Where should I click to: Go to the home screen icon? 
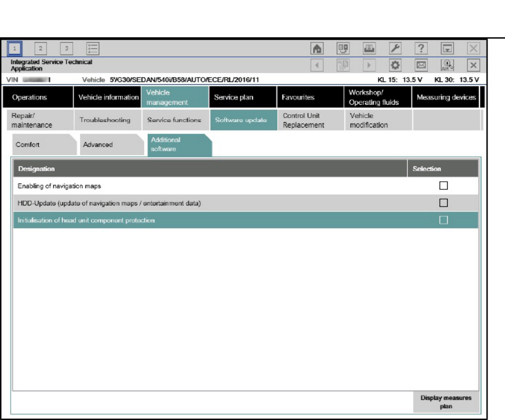[x=317, y=49]
